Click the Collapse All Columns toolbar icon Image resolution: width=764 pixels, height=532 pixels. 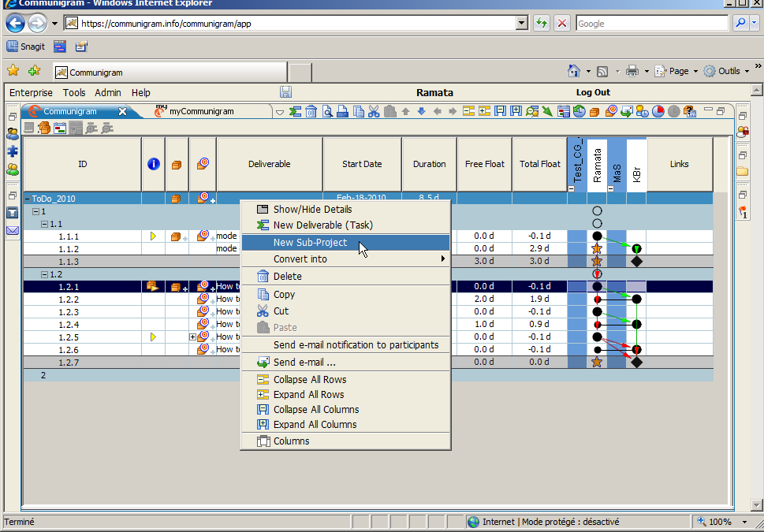[500, 112]
